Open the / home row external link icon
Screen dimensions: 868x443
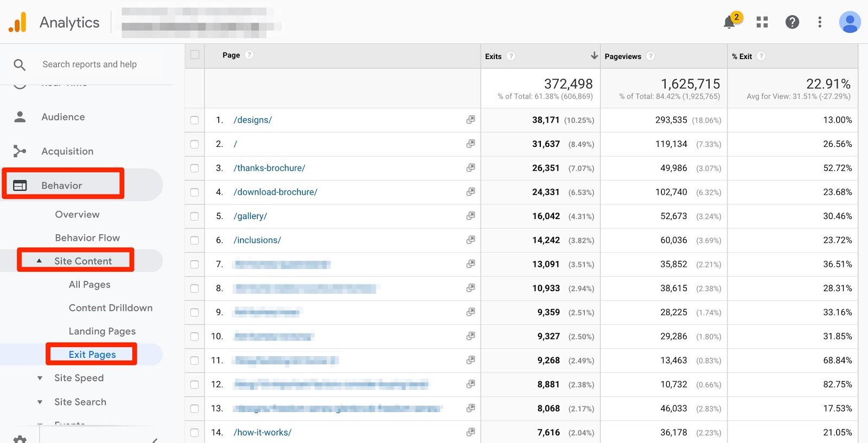point(470,144)
